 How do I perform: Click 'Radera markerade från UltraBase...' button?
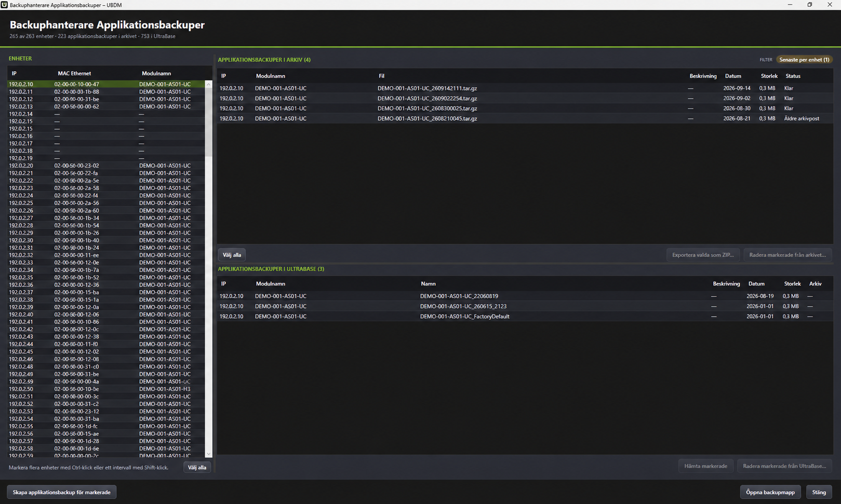[x=784, y=466]
